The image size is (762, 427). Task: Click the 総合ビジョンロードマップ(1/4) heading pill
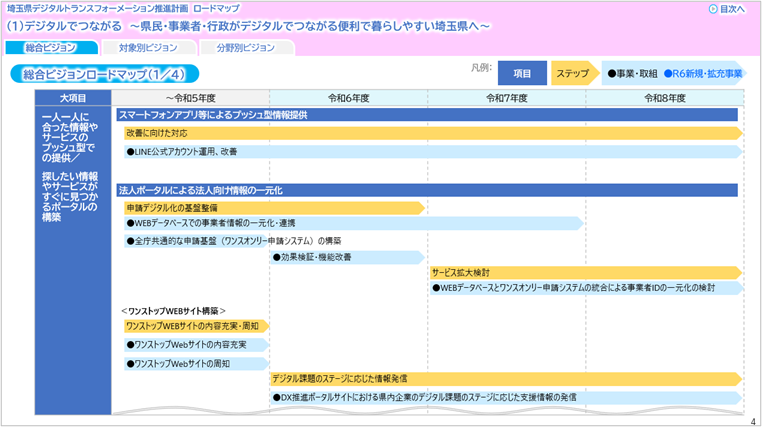click(x=104, y=73)
